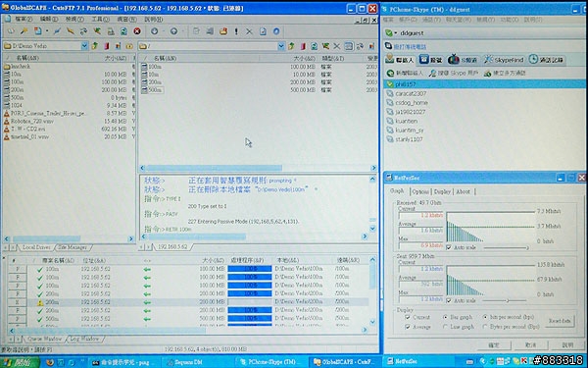Open the first menu in CuteFTP menu bar

[x=24, y=19]
